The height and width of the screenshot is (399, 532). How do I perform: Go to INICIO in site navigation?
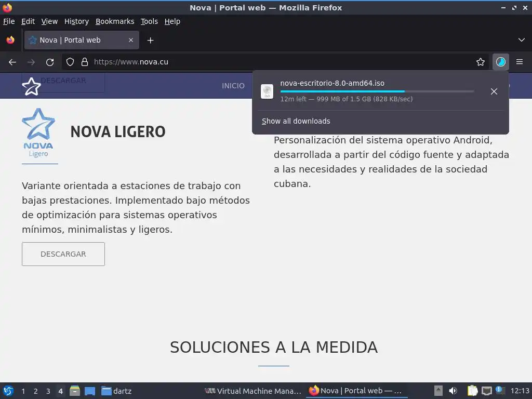click(x=233, y=86)
